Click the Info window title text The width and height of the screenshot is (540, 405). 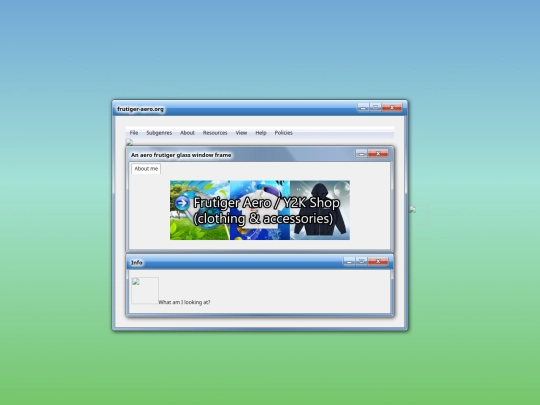tap(137, 263)
